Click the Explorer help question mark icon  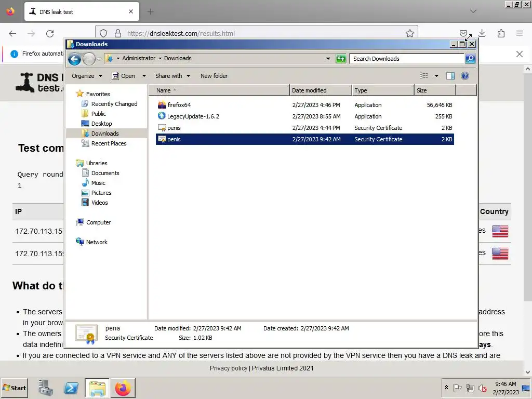(x=465, y=76)
